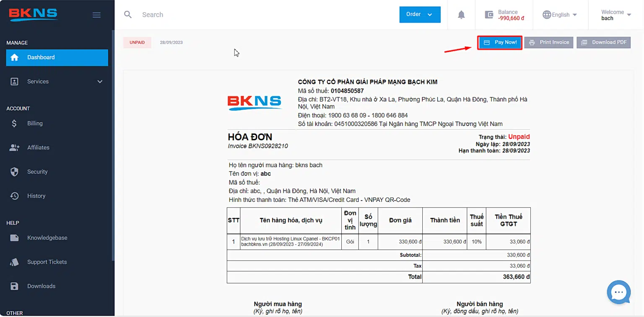Viewport: 644px width, 317px height.
Task: Open the Order dropdown button
Action: pyautogui.click(x=420, y=14)
